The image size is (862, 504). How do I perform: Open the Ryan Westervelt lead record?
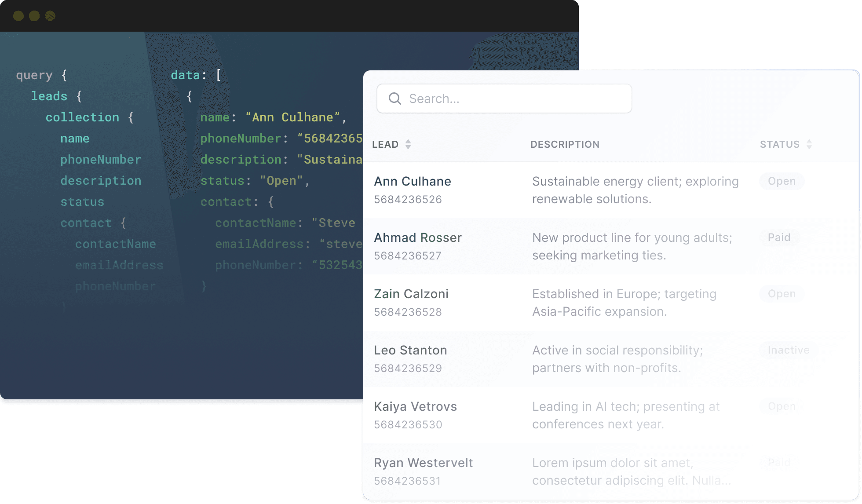pyautogui.click(x=424, y=463)
